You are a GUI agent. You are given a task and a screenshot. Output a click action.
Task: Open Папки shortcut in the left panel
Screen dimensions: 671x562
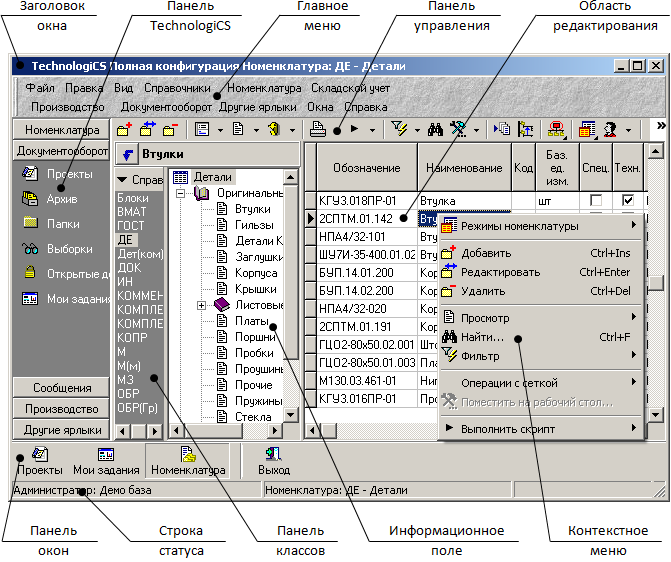[50, 223]
